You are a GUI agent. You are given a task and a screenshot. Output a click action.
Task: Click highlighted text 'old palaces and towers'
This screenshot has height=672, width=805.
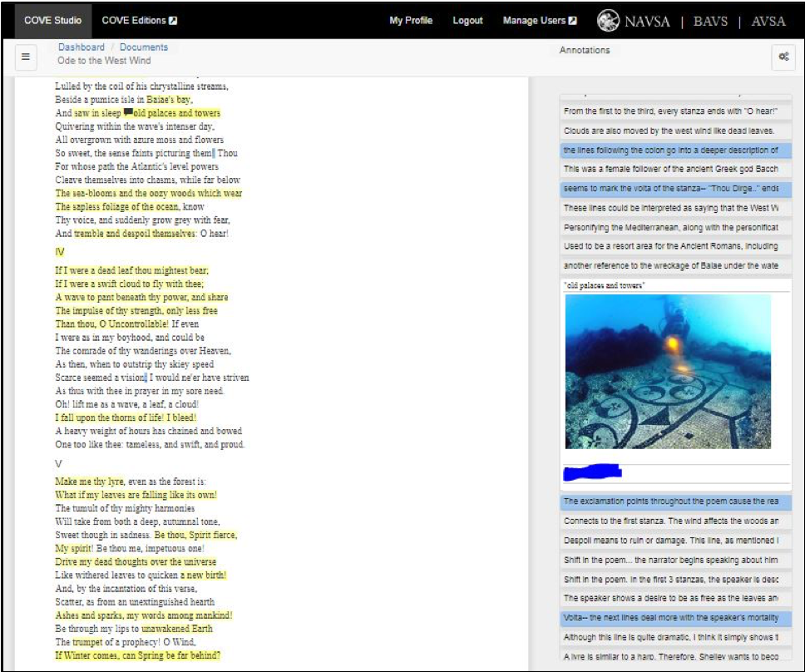tap(176, 113)
